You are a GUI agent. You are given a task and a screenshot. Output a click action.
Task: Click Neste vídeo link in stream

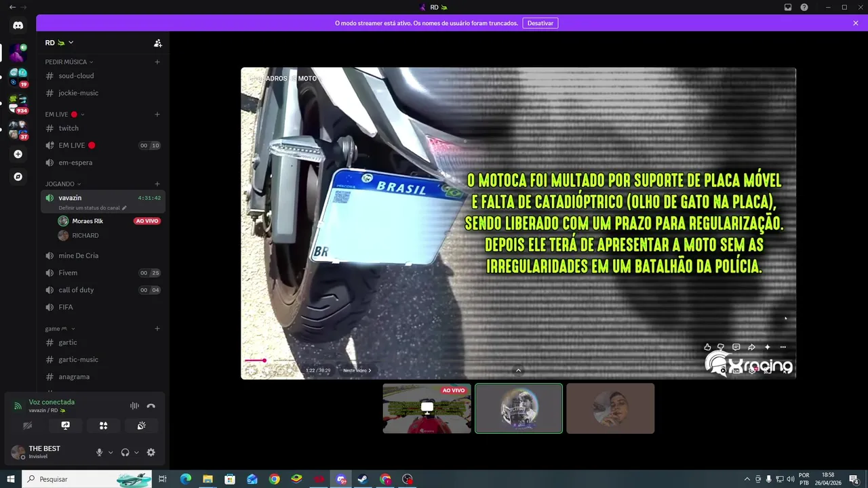click(357, 371)
